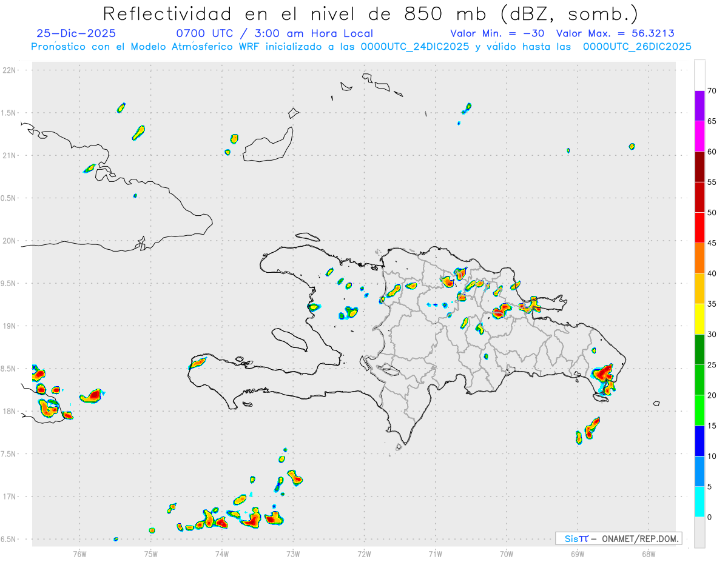Click the '70' color bar value

(x=712, y=91)
